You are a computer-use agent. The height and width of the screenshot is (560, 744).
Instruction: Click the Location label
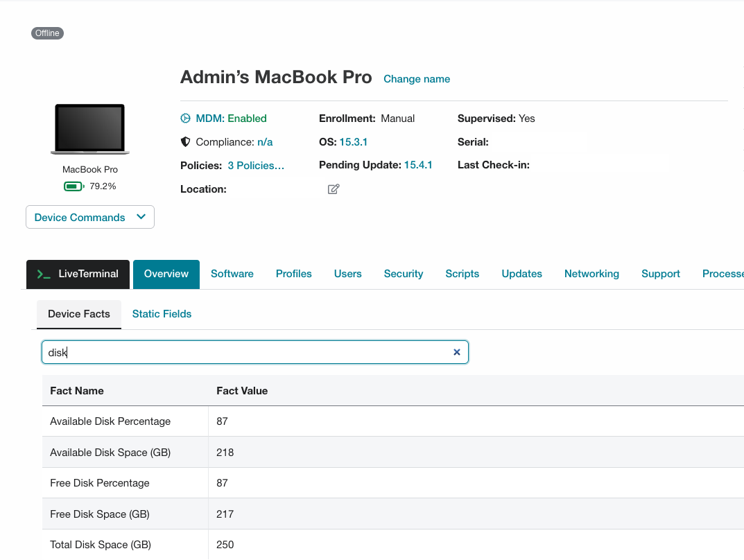click(x=204, y=189)
